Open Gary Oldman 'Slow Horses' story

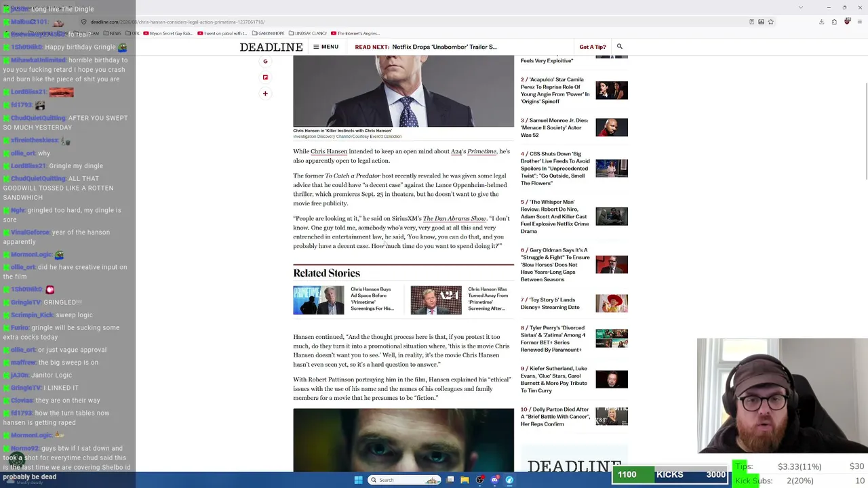(x=555, y=264)
